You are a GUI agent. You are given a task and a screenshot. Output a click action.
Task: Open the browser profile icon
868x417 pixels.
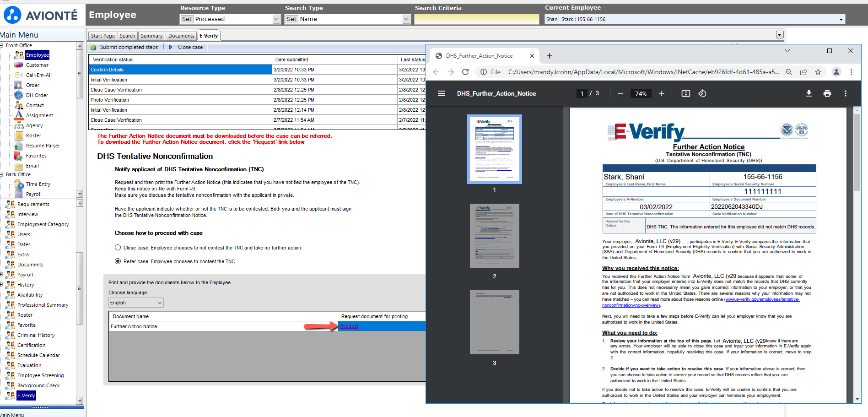836,72
